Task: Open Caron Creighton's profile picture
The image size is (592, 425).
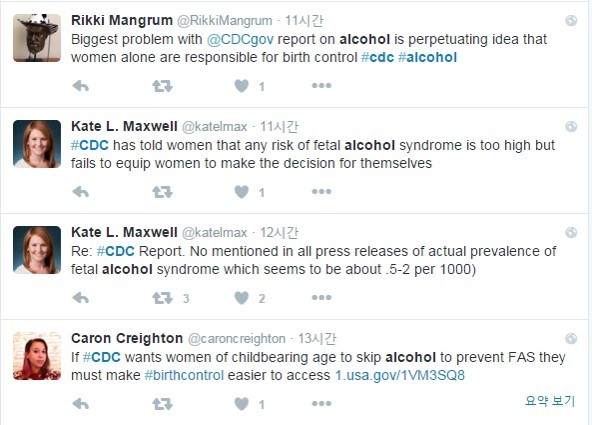Action: (x=37, y=356)
